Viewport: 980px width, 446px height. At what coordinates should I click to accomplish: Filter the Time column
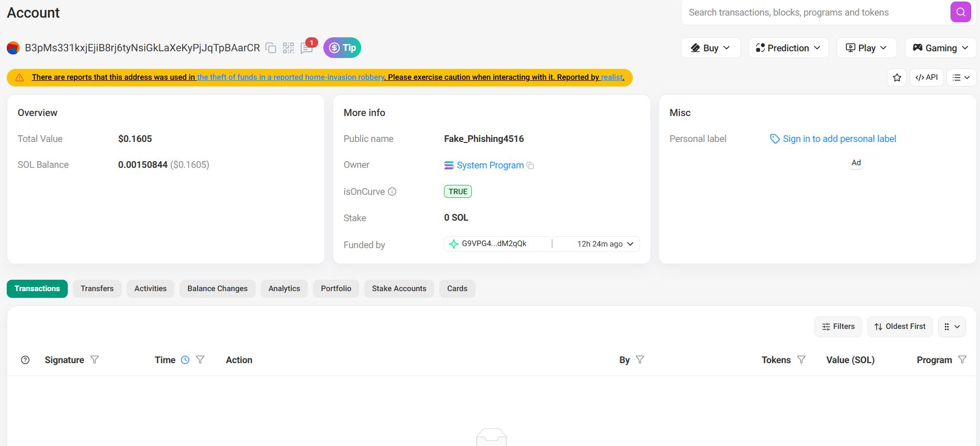pyautogui.click(x=200, y=359)
